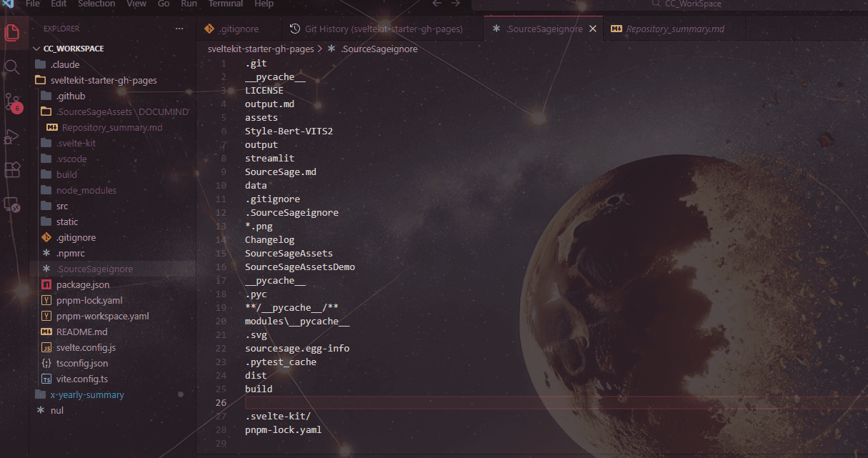Click the Go Back arrow in title bar
This screenshot has width=868, height=458.
pos(437,4)
